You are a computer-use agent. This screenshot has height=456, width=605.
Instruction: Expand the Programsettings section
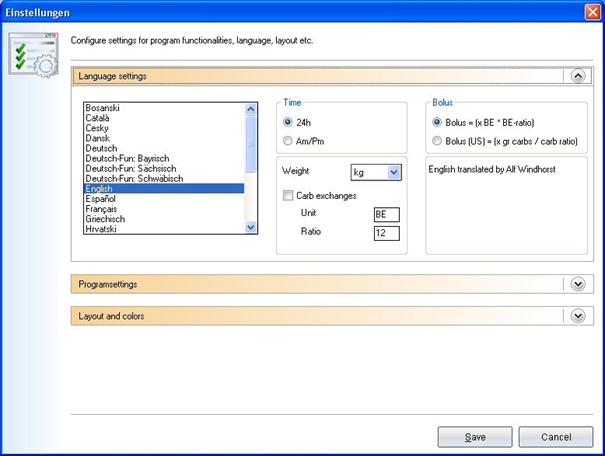coord(577,284)
